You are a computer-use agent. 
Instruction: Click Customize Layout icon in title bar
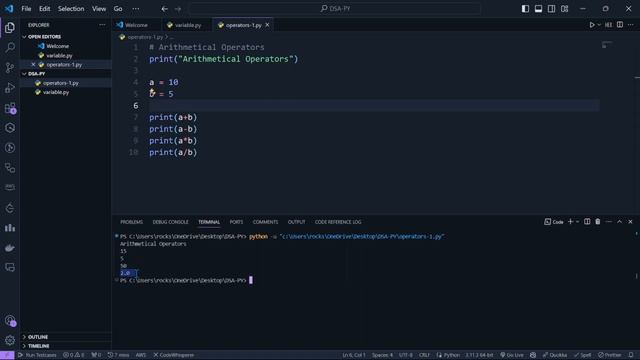tap(564, 9)
